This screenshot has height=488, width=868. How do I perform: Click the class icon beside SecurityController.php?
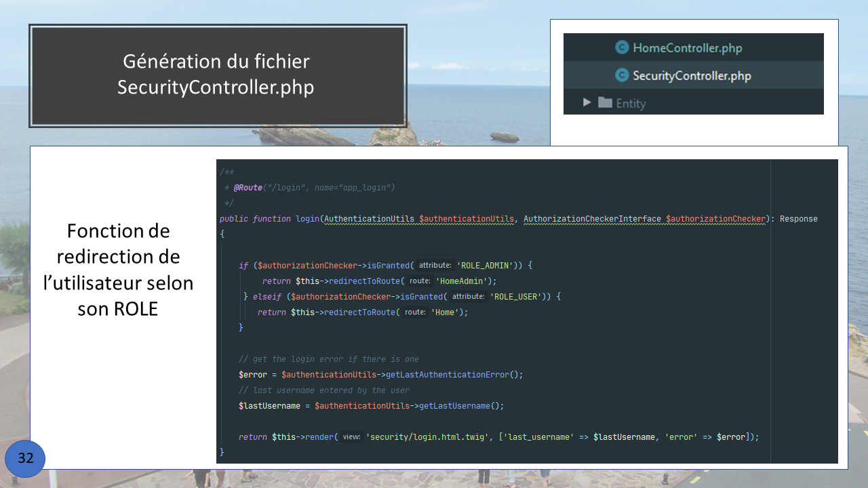tap(622, 75)
